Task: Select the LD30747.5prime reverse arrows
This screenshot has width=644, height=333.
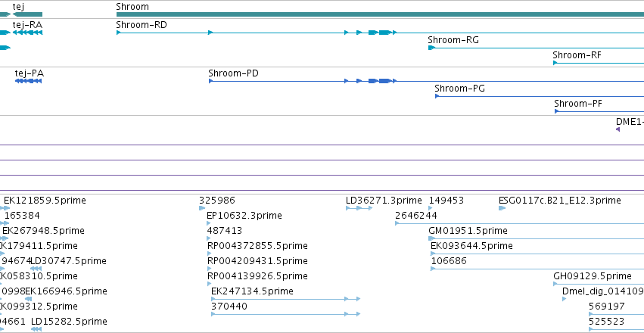Action: [x=36, y=269]
